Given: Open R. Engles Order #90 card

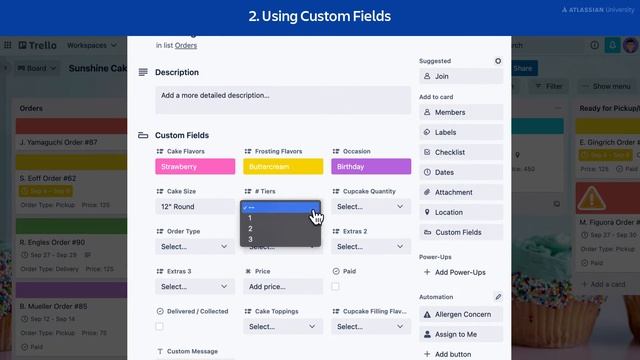Looking at the screenshot, I should [71, 248].
